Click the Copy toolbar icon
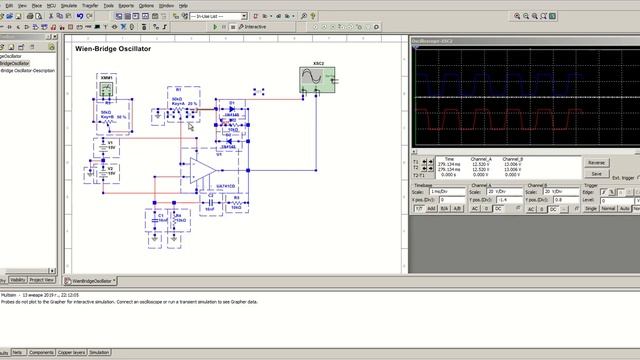 click(60, 16)
